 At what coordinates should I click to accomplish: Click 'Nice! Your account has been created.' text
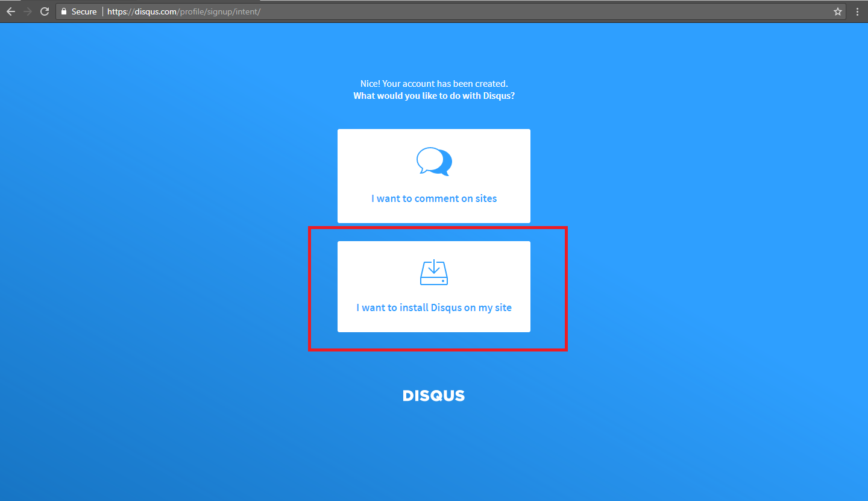434,84
